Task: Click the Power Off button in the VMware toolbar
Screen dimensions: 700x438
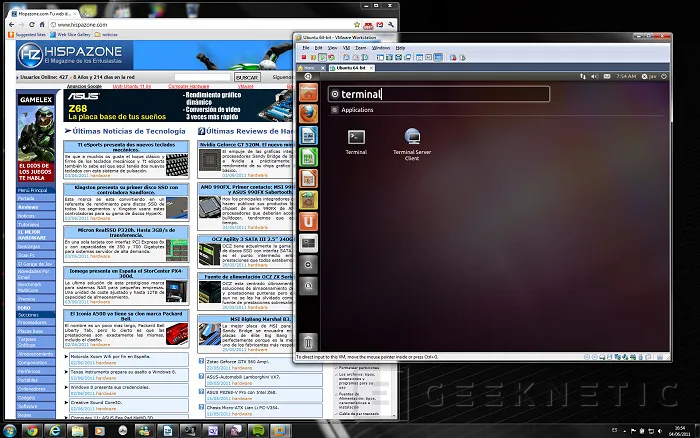Action: 304,57
